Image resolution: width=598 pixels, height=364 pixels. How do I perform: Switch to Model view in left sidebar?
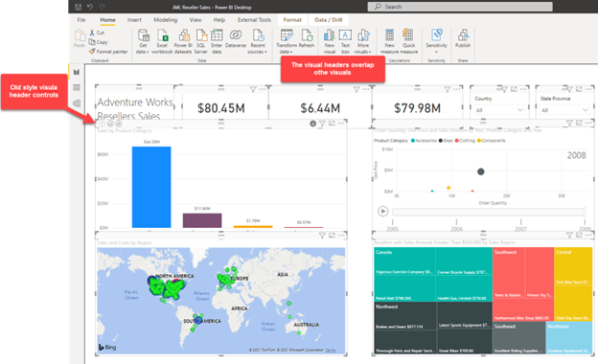point(77,103)
